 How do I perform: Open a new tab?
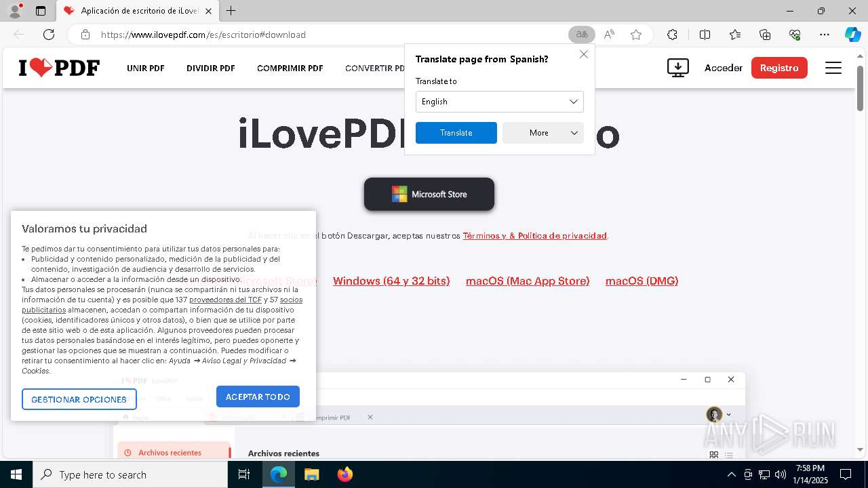[x=231, y=11]
